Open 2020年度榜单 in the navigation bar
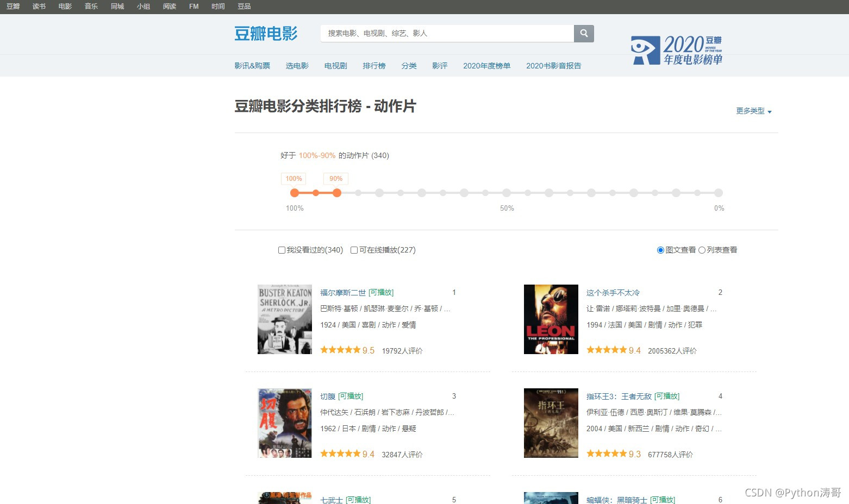The image size is (849, 504). [486, 66]
